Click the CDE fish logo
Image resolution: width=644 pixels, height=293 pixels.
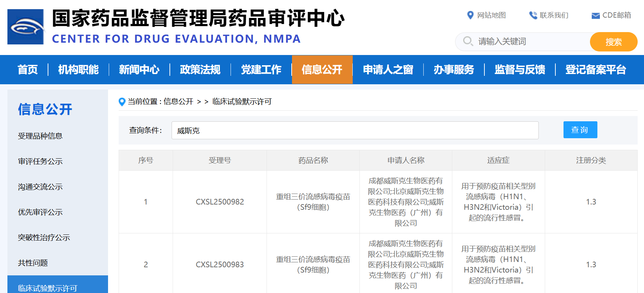tap(26, 27)
